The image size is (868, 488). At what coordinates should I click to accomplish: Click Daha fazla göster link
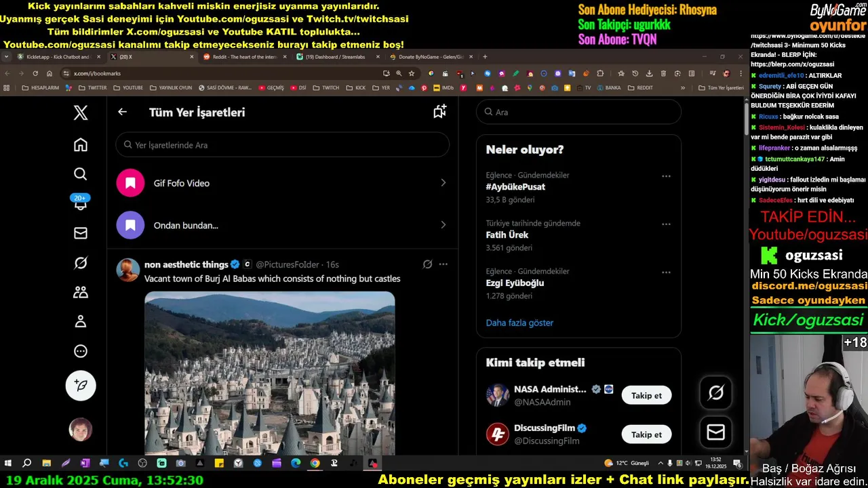pos(519,323)
